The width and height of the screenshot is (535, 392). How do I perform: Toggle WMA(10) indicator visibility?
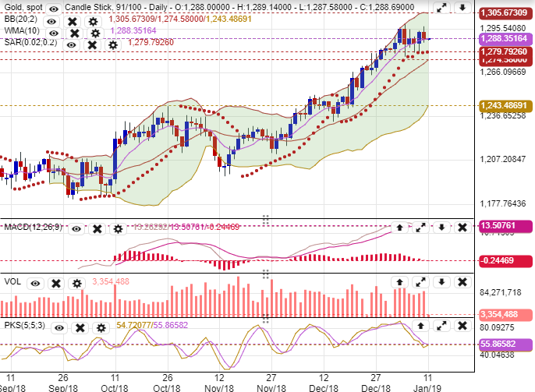(x=52, y=34)
